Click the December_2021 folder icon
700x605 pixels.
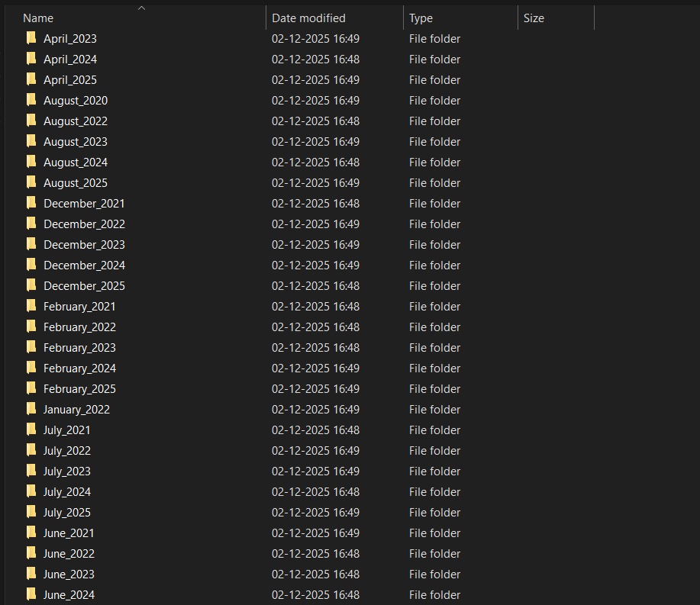31,203
